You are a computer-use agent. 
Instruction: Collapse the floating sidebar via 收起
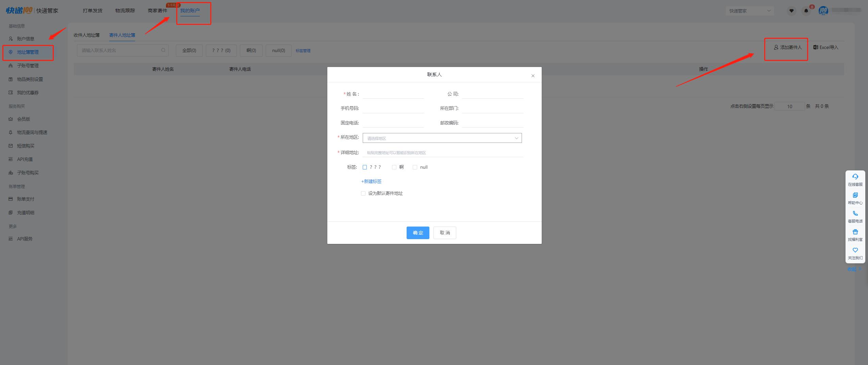[854, 269]
